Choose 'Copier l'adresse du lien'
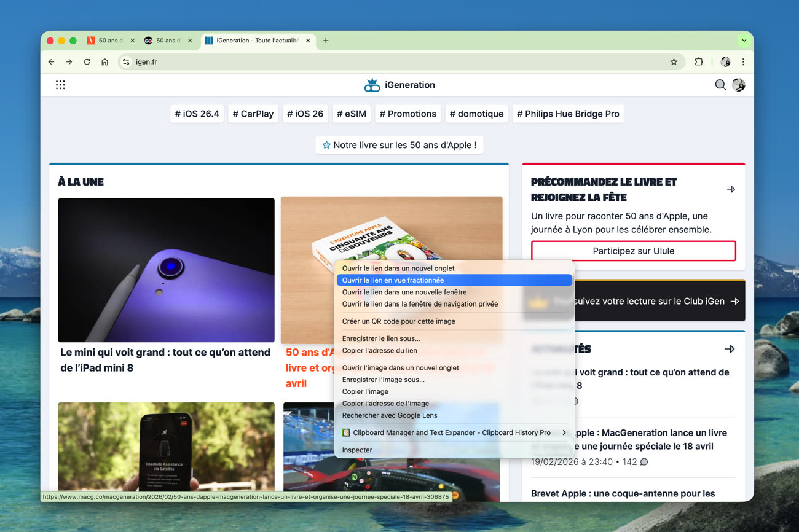Screen dimensions: 799x532 379,351
